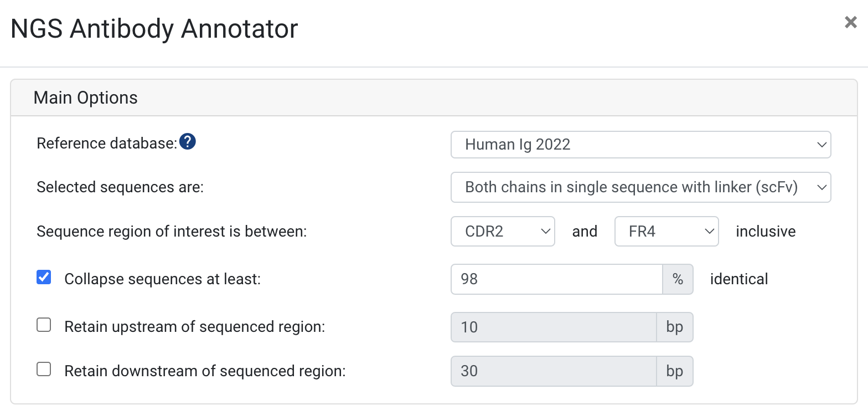Click the upstream bp field showing 10
Screen dimensions: 868x410
coord(554,327)
